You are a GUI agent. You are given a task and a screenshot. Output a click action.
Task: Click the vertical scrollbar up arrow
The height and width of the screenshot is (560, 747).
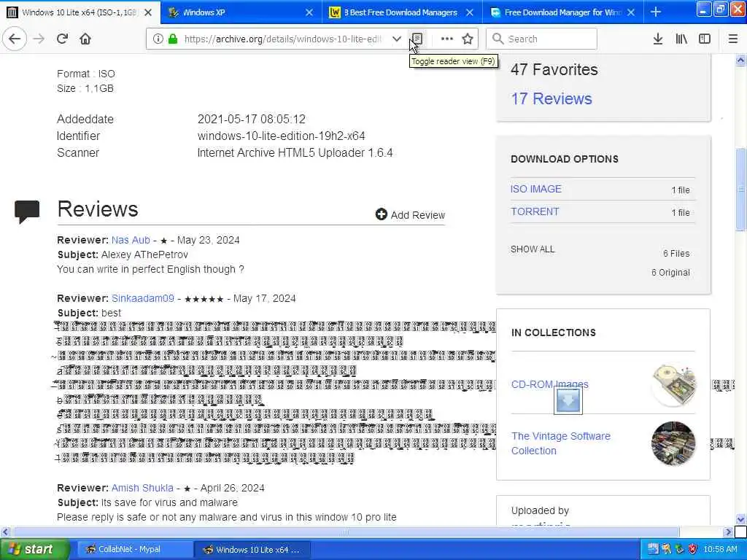[x=740, y=60]
